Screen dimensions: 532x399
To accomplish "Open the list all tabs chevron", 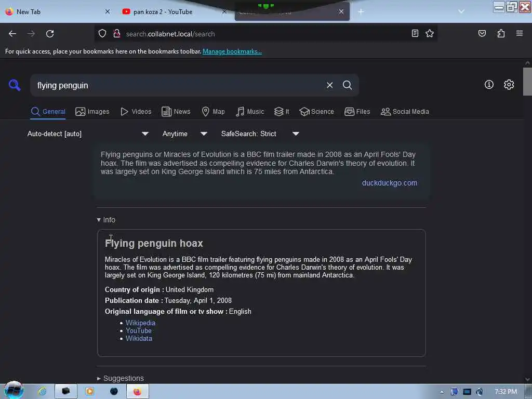I will coord(461,11).
